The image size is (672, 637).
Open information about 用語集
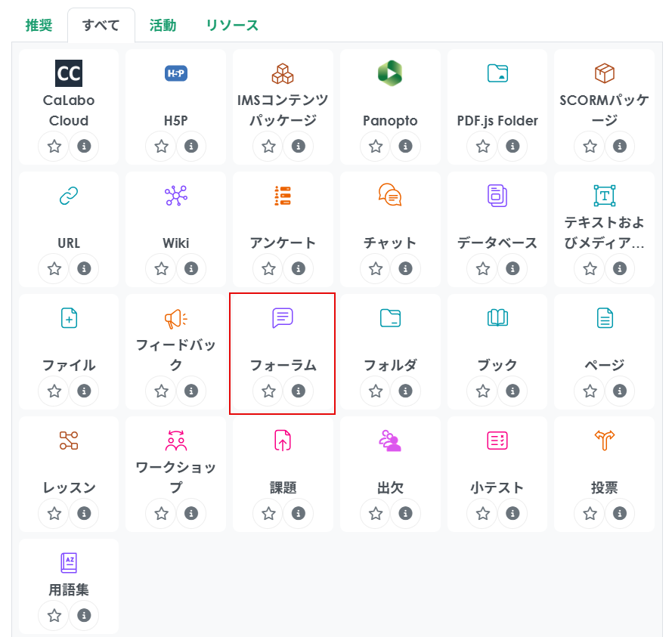click(84, 614)
